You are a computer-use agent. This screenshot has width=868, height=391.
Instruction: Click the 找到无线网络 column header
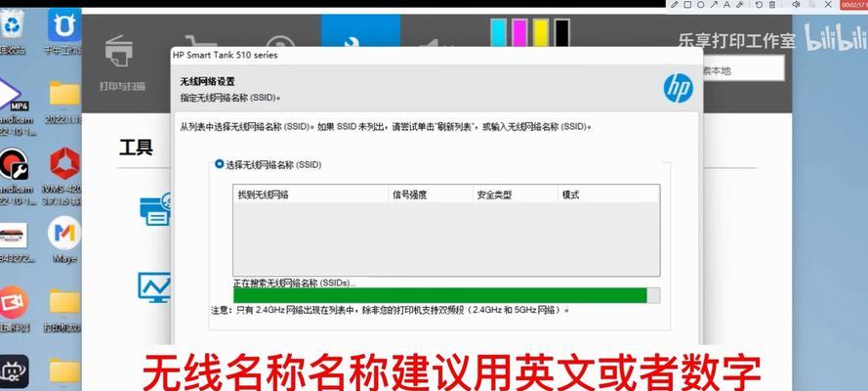310,195
